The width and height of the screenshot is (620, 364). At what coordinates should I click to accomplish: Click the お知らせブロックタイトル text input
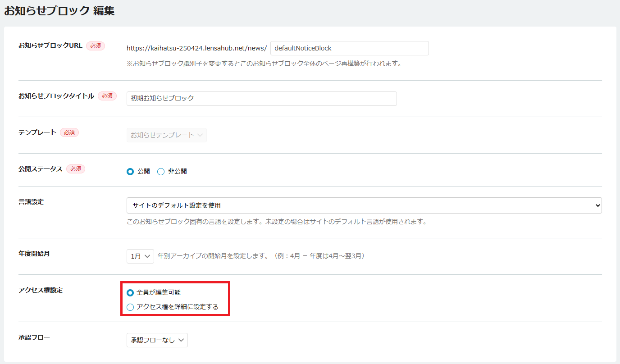(261, 98)
